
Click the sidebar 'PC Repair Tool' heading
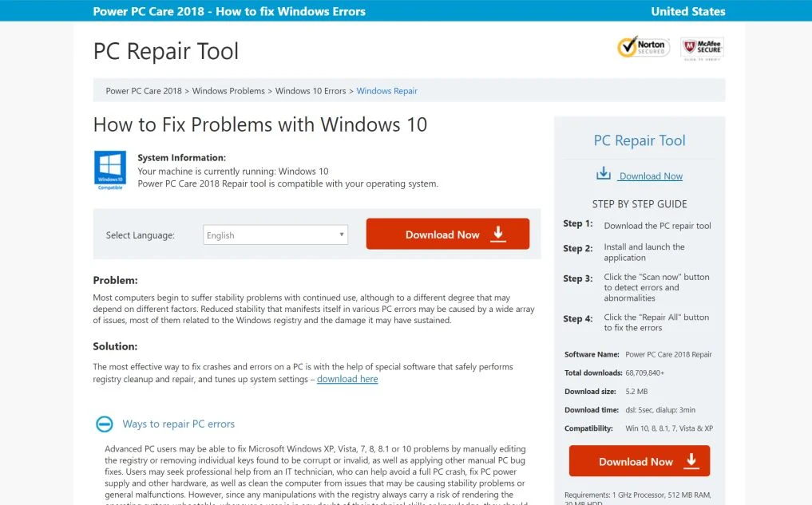point(640,140)
